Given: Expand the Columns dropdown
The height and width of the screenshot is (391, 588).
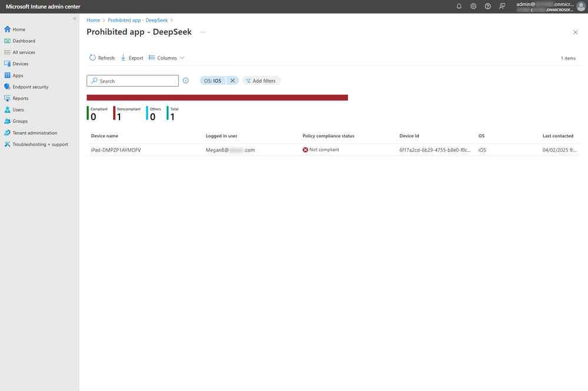Looking at the screenshot, I should click(x=167, y=58).
